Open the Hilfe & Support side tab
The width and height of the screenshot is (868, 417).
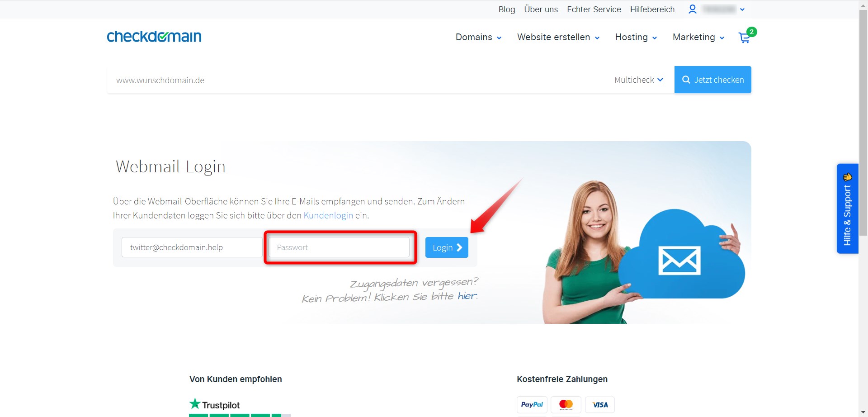(847, 208)
